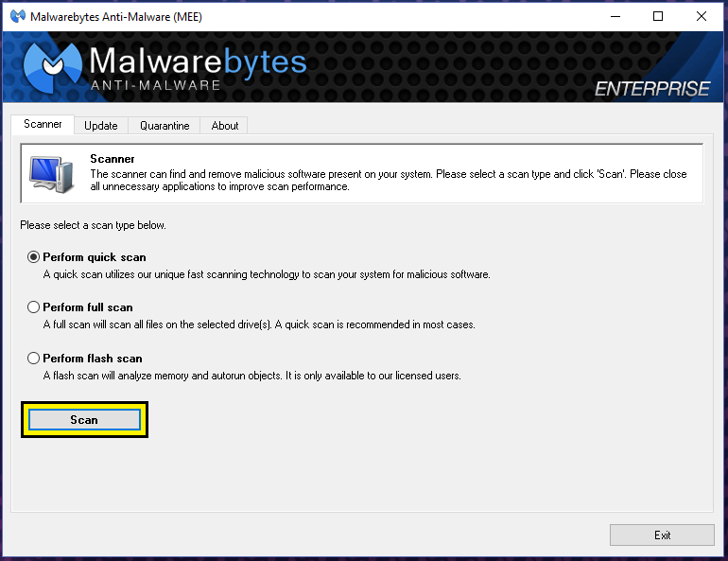The width and height of the screenshot is (728, 561).
Task: Close the Malwarebytes Anti-Malware window
Action: [x=702, y=16]
